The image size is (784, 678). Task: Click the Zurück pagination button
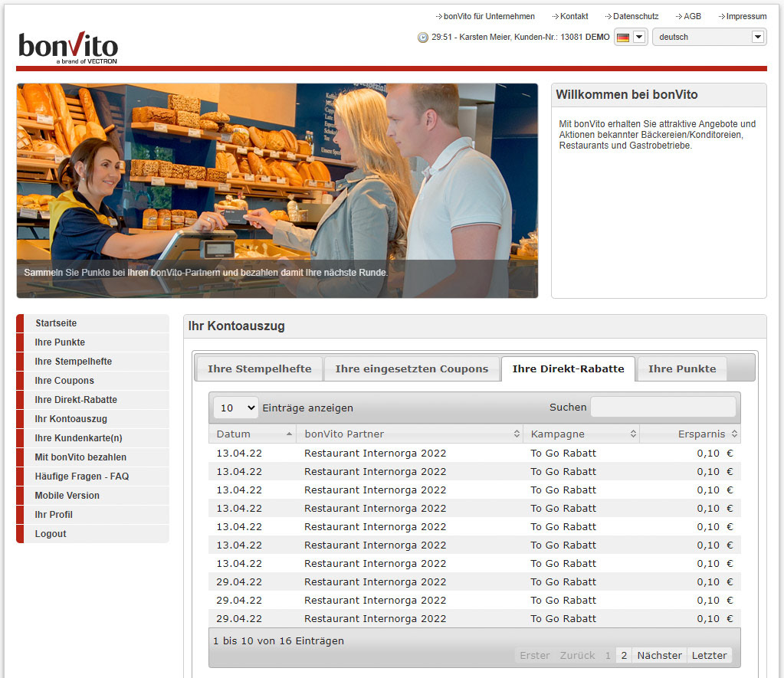pos(577,656)
